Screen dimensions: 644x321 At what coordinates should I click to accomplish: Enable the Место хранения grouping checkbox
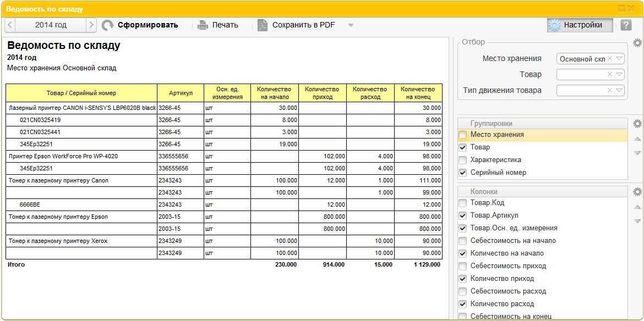(463, 135)
